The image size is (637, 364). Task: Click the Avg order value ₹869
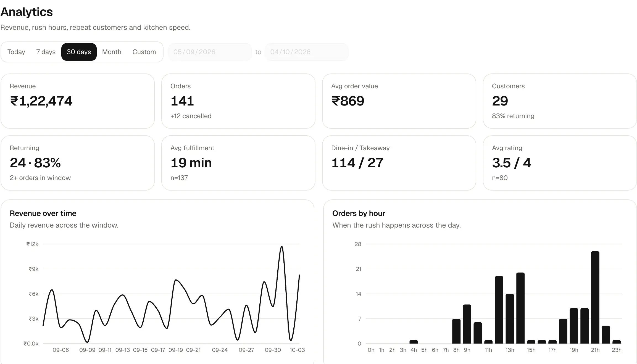[348, 101]
